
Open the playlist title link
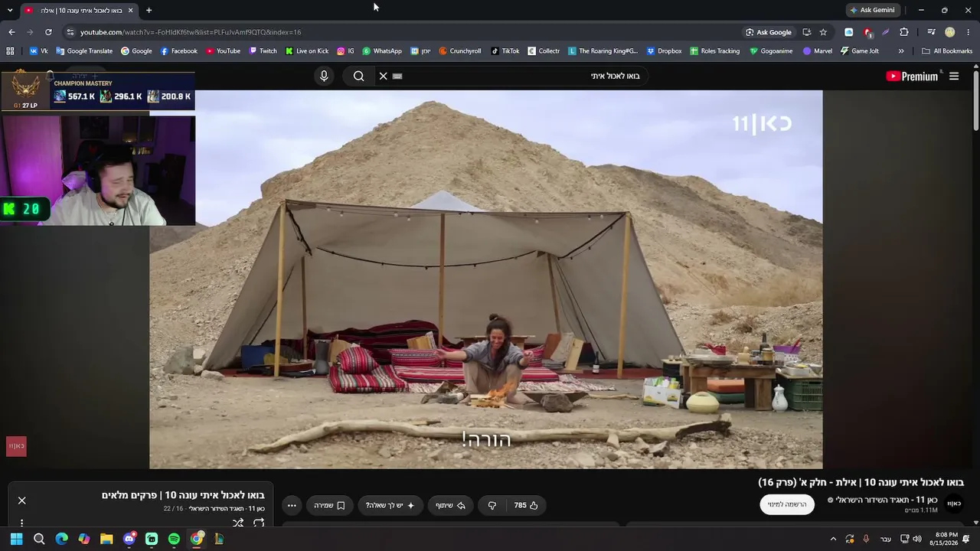click(x=183, y=495)
